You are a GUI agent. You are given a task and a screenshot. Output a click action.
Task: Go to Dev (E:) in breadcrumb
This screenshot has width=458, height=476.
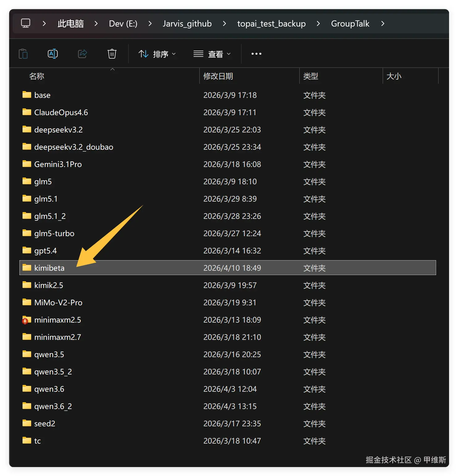tap(123, 23)
